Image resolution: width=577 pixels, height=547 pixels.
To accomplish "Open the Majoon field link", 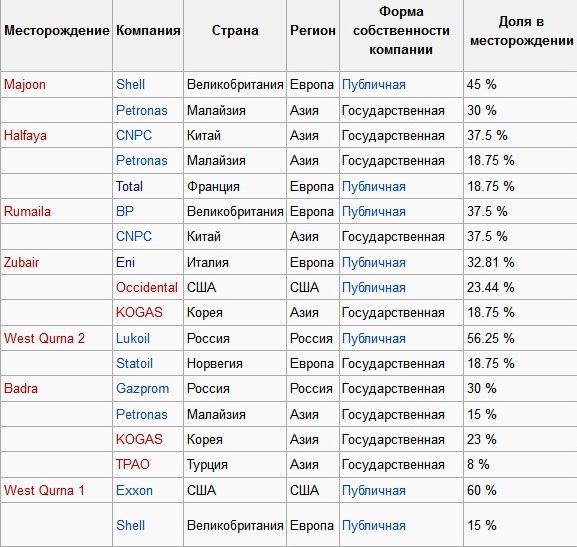I will 25,85.
